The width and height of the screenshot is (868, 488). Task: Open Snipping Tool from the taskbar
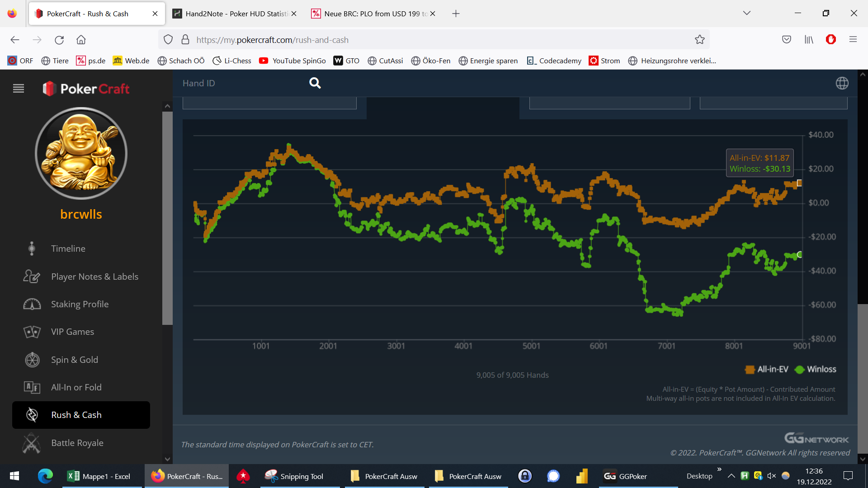(x=300, y=476)
